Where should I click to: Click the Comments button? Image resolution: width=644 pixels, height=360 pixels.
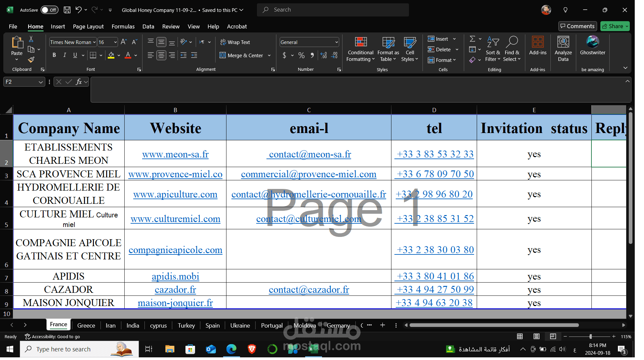[577, 26]
